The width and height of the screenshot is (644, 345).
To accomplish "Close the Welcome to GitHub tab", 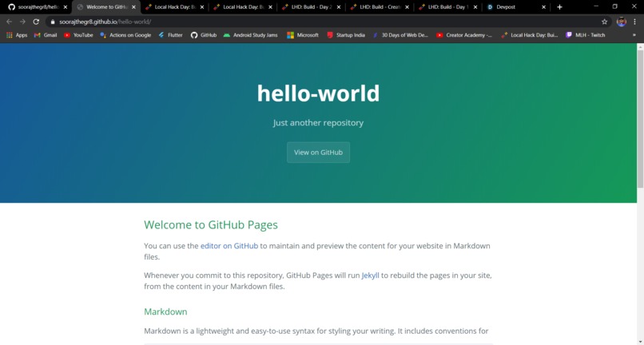I will [x=133, y=7].
